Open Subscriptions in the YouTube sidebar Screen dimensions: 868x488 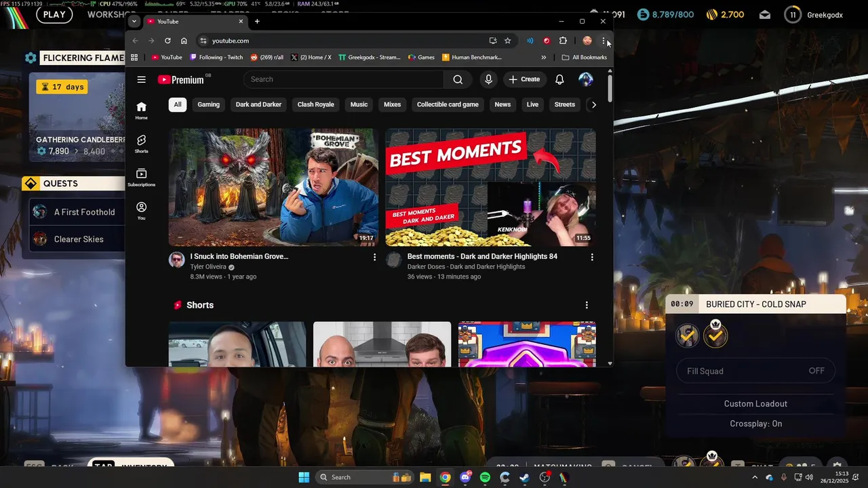click(x=141, y=178)
